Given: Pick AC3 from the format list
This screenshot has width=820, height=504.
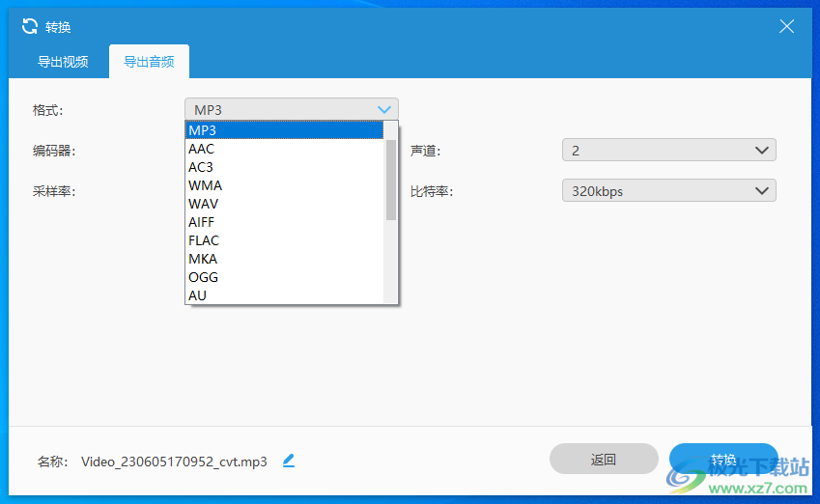Looking at the screenshot, I should pos(285,167).
